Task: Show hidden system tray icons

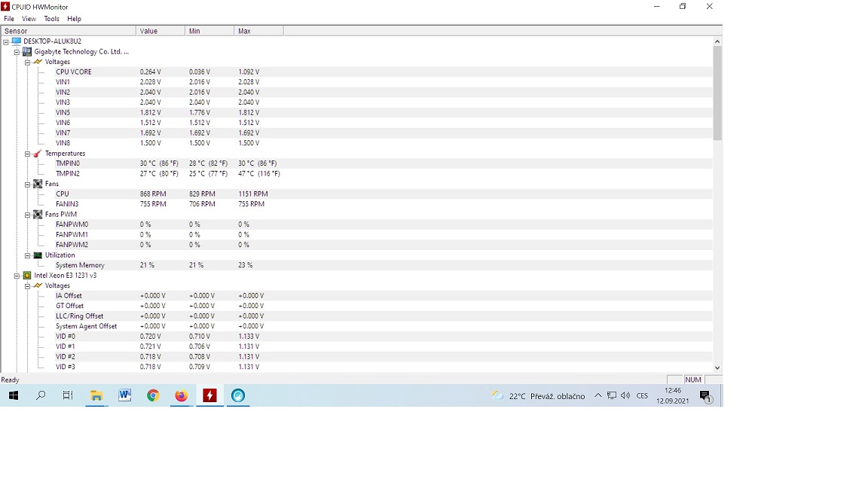Action: point(598,395)
